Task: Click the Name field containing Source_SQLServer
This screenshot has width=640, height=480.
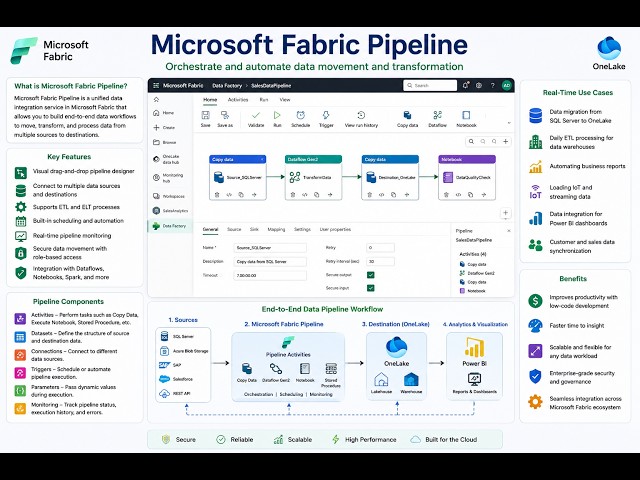Action: coord(270,248)
